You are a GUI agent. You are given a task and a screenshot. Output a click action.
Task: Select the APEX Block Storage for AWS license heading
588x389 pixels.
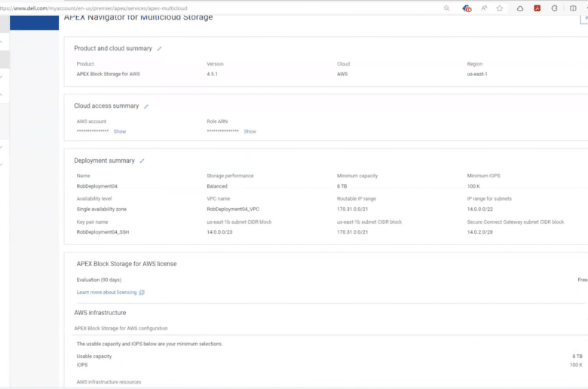tap(127, 264)
